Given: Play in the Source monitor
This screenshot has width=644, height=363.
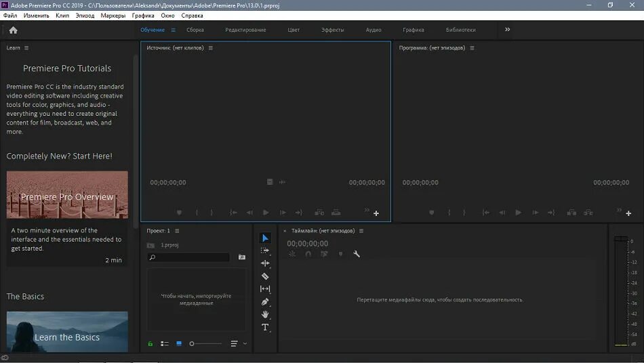Looking at the screenshot, I should pyautogui.click(x=266, y=213).
